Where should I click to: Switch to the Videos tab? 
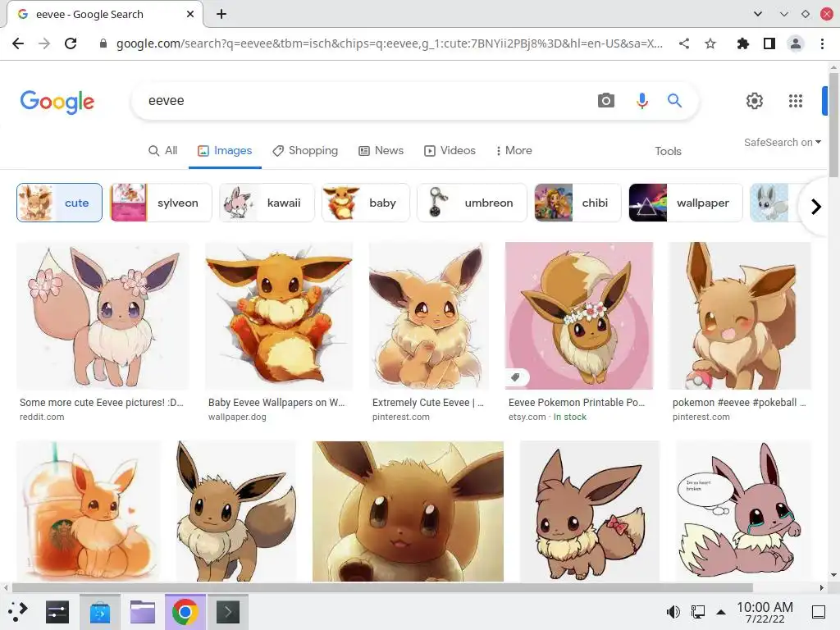[x=450, y=151]
